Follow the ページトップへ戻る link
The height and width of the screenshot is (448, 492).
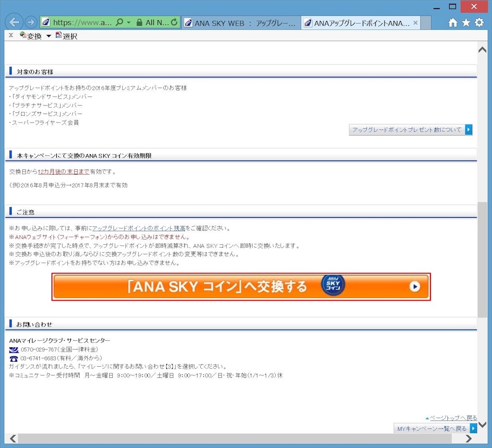(x=453, y=418)
